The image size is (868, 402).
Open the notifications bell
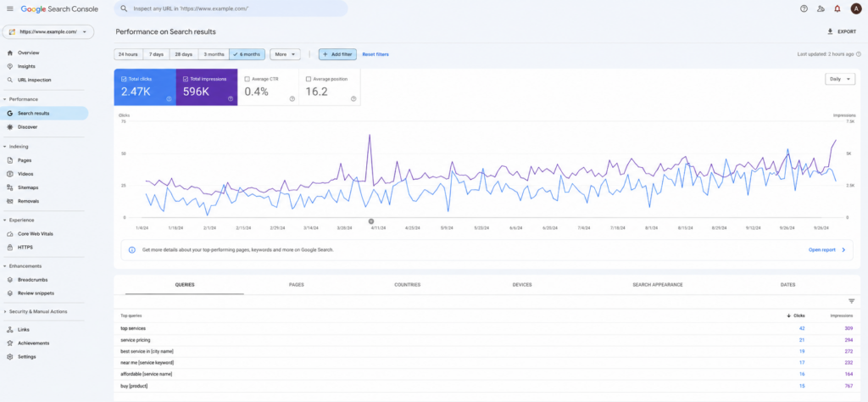[837, 8]
